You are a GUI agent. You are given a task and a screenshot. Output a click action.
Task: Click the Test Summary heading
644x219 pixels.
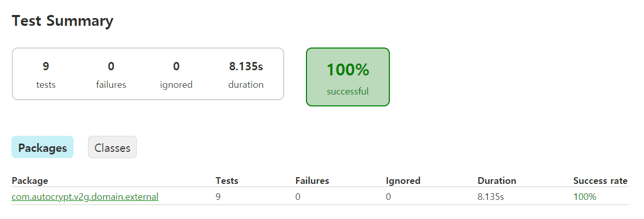click(62, 21)
